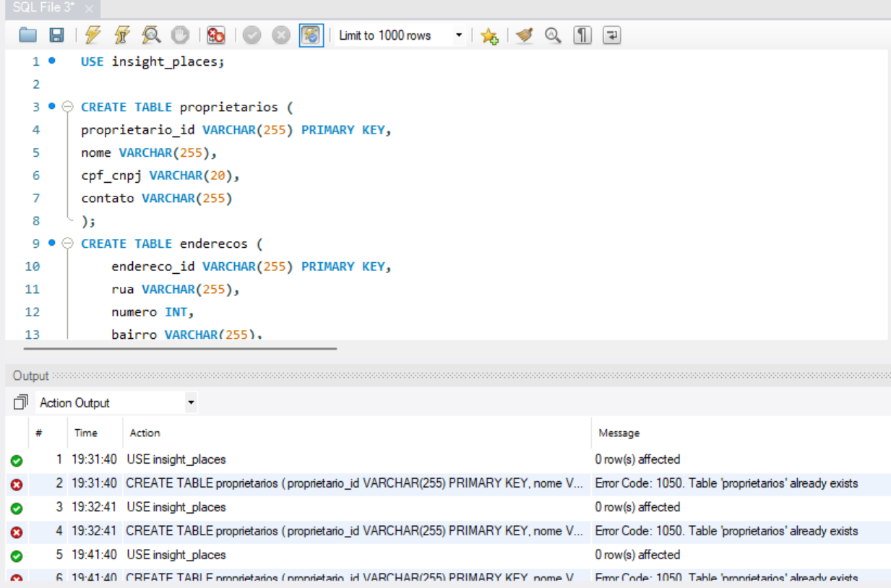Close the SQL File 3* tab
Image resolution: width=891 pixels, height=588 pixels.
(x=90, y=9)
